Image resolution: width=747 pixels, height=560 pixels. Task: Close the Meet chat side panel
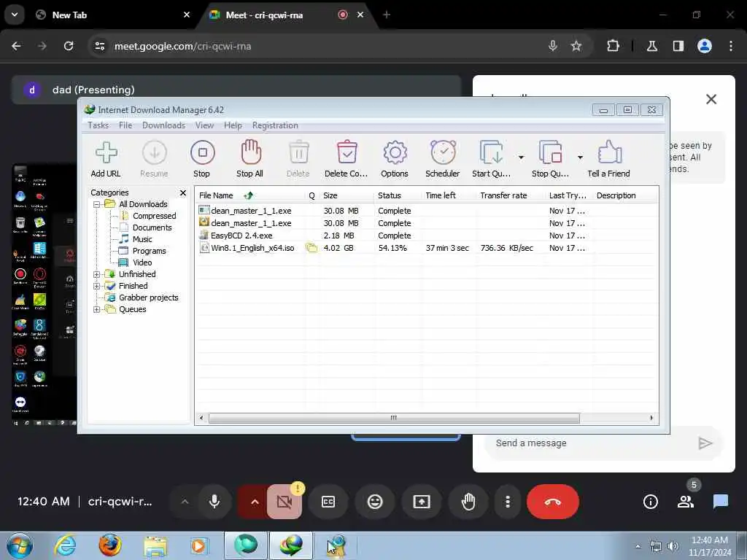tap(711, 99)
